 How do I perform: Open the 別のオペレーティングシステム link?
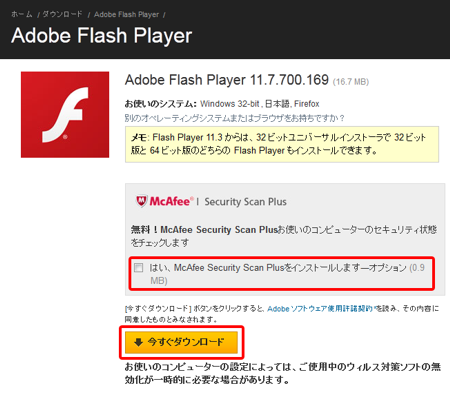click(234, 118)
